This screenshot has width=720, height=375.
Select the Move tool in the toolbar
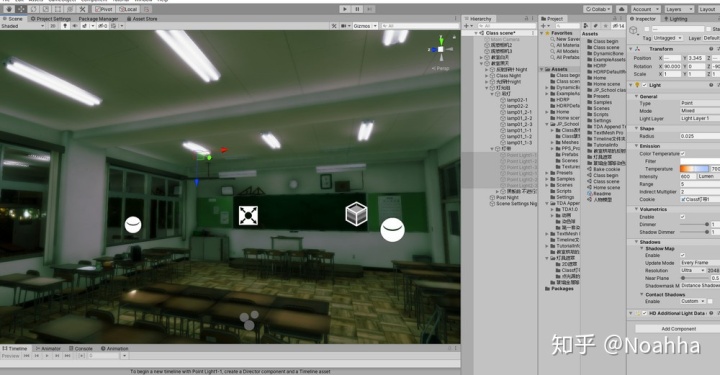22,9
